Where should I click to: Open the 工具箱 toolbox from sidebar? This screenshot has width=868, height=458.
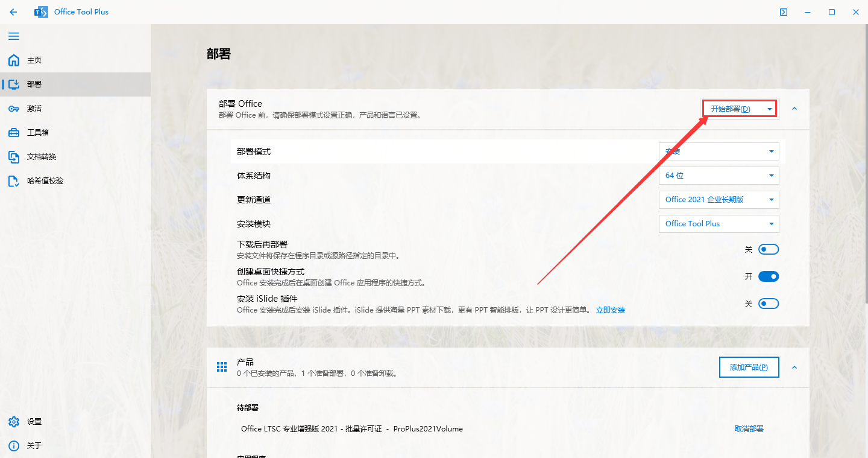point(14,132)
